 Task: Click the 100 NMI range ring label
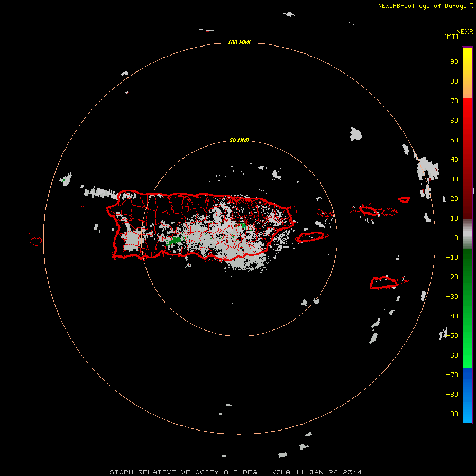[x=239, y=42]
